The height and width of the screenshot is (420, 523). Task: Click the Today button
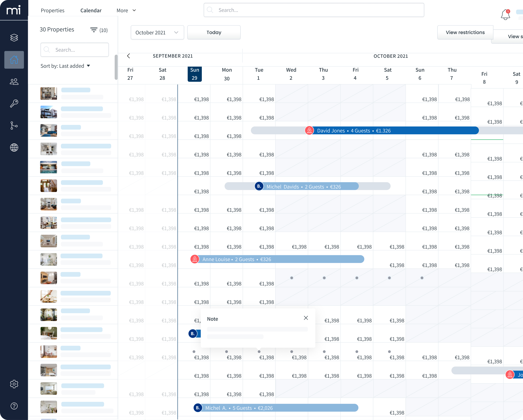tap(214, 32)
